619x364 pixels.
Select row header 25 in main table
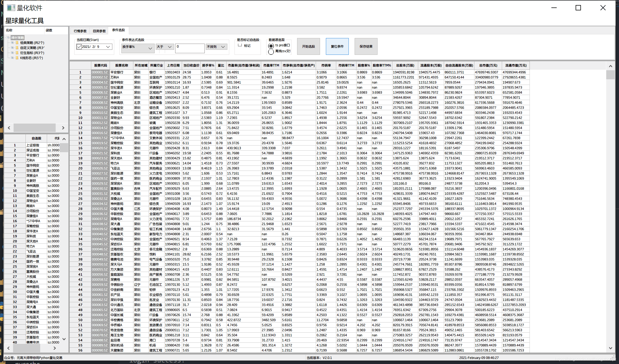80,194
